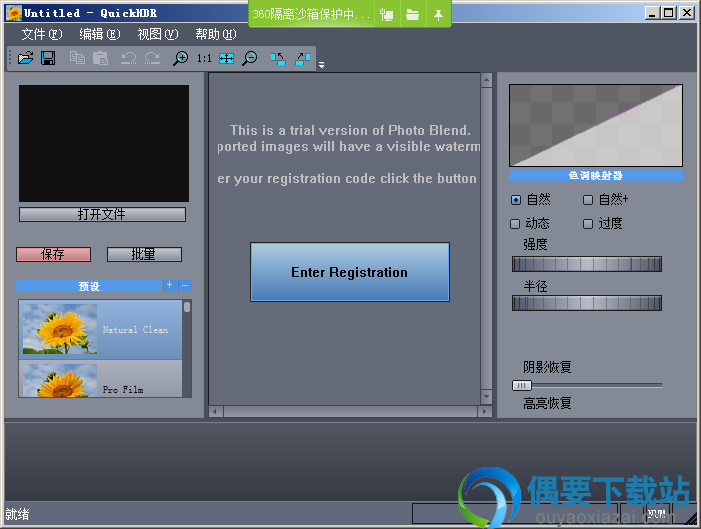Click the 360 sandbox pin icon

click(438, 15)
